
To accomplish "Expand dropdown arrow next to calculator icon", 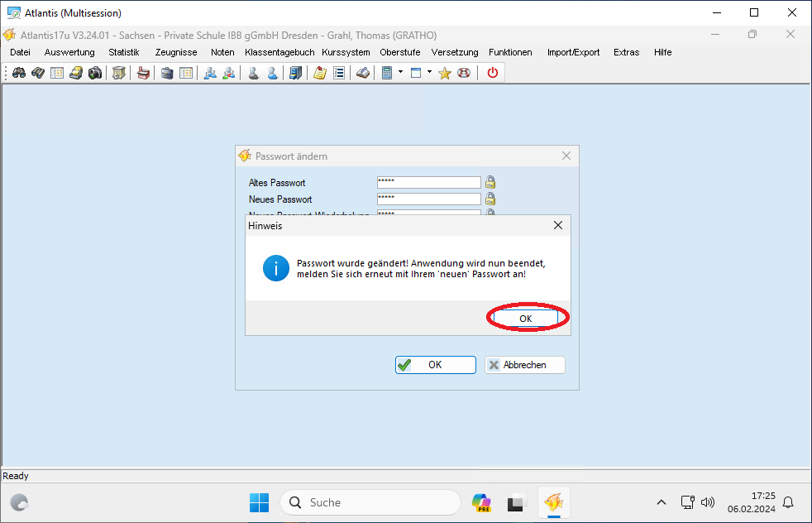I will pos(400,72).
